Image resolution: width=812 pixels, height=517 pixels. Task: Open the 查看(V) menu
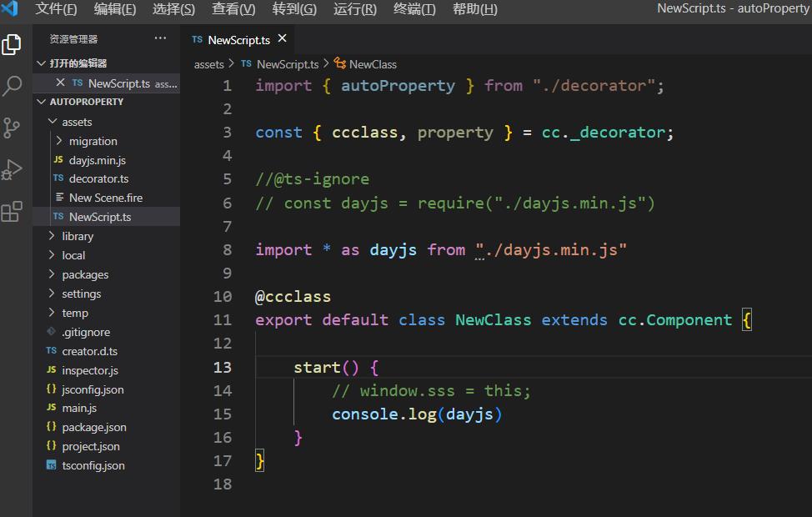coord(233,9)
